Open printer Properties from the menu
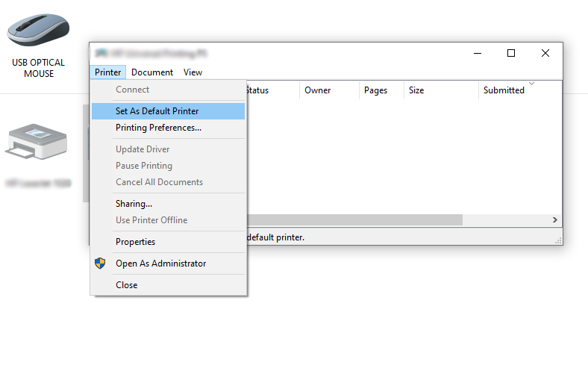This screenshot has height=374, width=588. click(x=168, y=242)
